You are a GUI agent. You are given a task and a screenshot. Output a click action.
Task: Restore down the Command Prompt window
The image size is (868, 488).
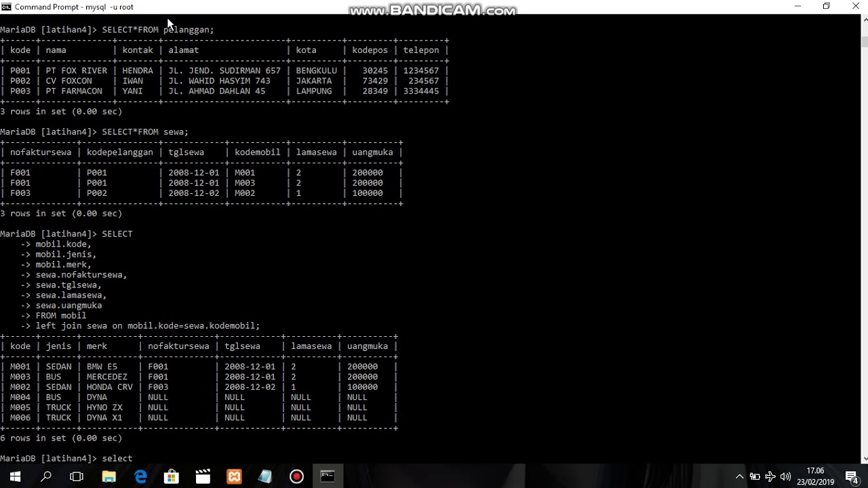click(827, 7)
